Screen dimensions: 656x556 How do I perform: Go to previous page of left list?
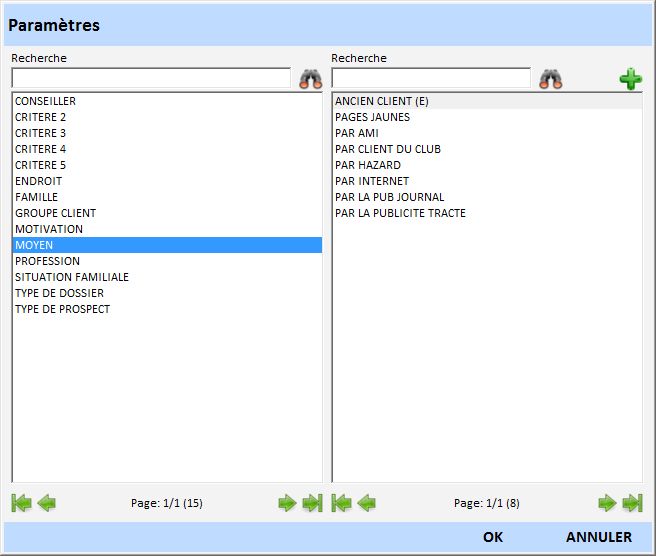[47, 503]
